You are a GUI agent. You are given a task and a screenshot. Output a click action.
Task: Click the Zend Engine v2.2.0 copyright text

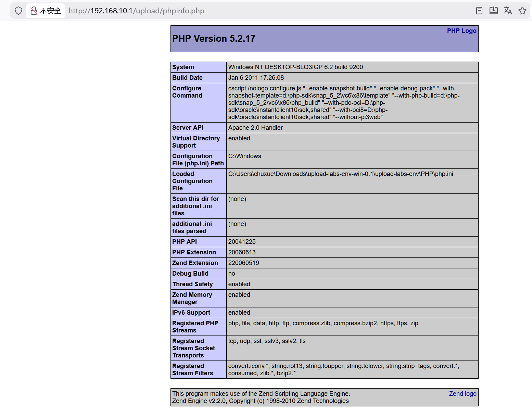[x=261, y=401]
